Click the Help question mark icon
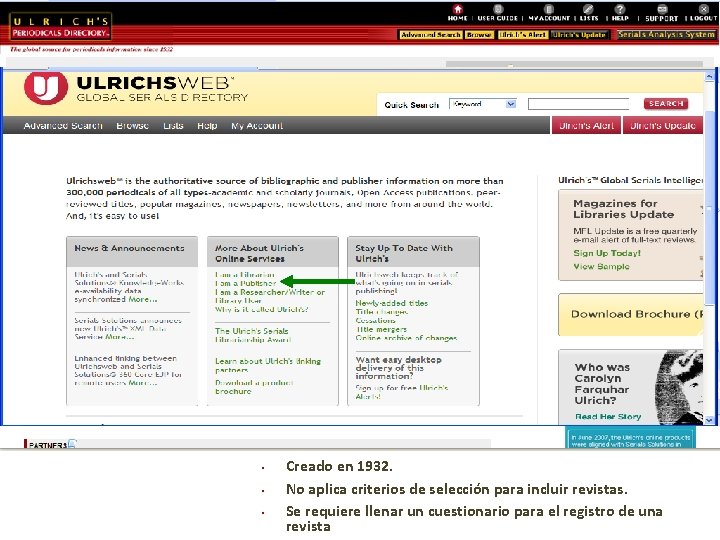720x540 pixels. click(620, 9)
